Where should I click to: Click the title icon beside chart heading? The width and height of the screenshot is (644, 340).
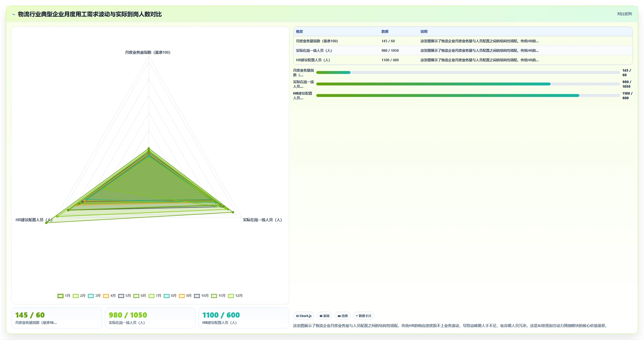(x=14, y=14)
